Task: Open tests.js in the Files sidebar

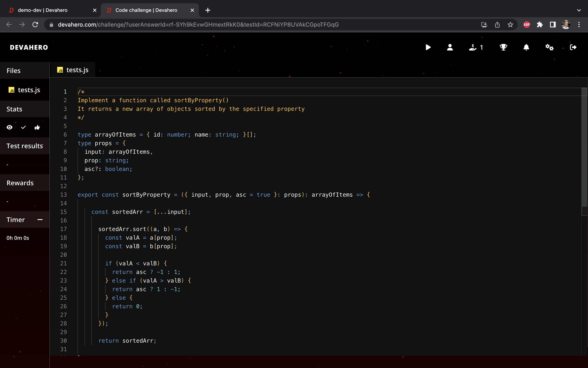Action: [x=24, y=90]
